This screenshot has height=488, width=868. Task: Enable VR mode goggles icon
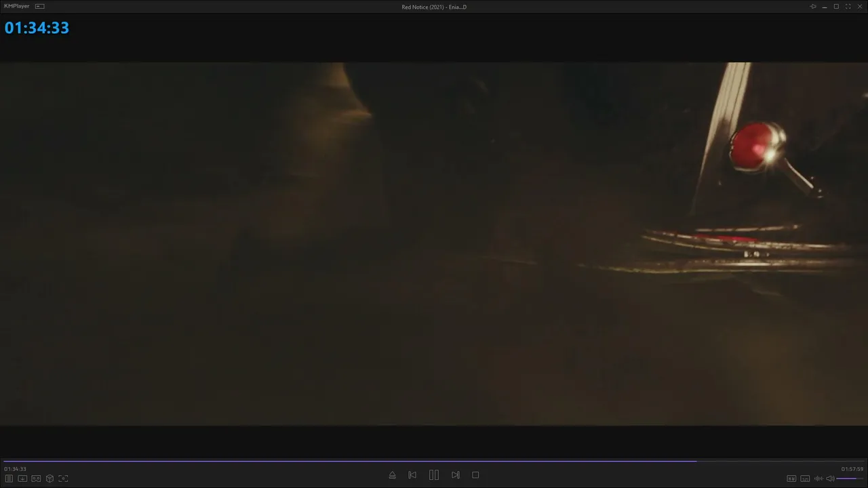click(36, 479)
